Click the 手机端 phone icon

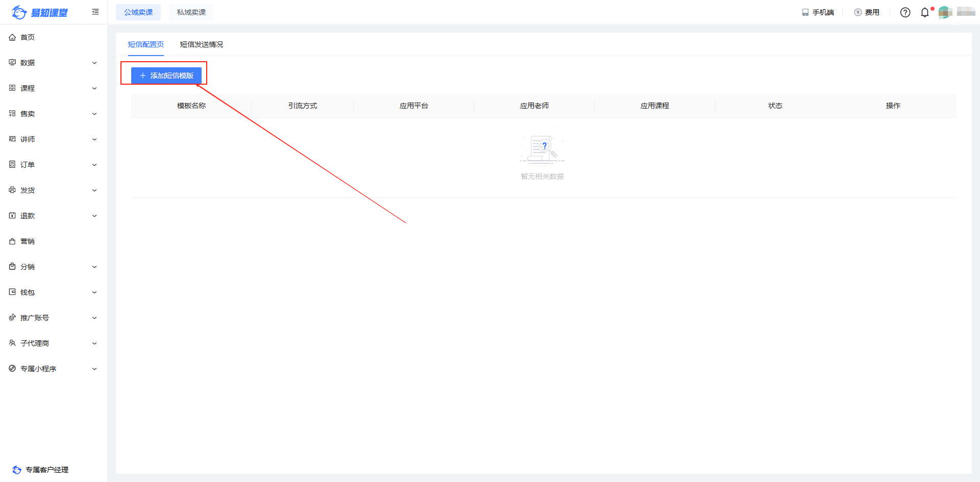coord(805,12)
